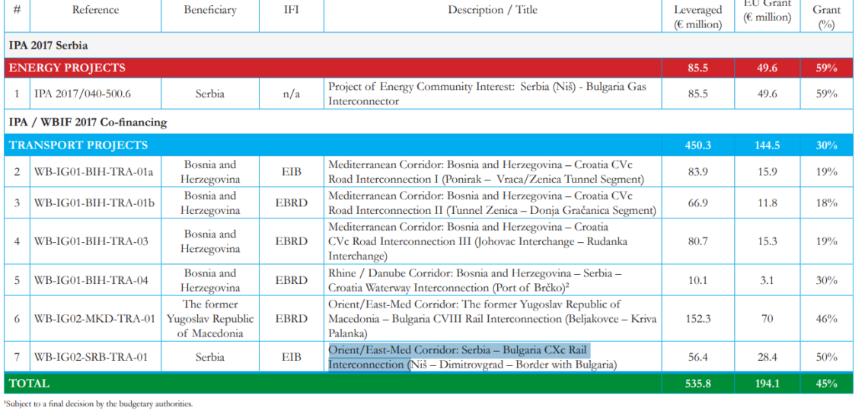
Task: Click EU grant value "15.3"
Action: (767, 241)
